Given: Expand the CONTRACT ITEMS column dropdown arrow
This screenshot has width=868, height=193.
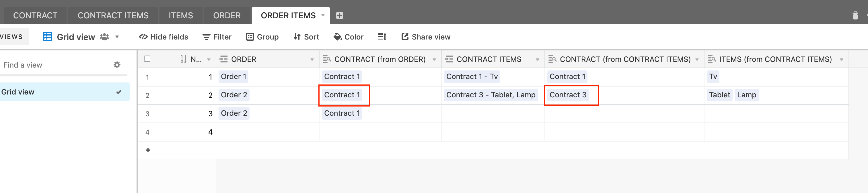Looking at the screenshot, I should [538, 60].
